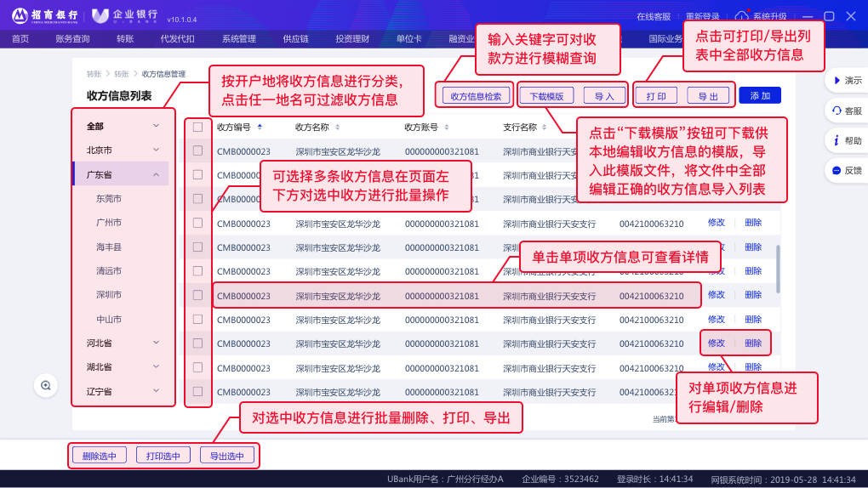This screenshot has height=488, width=868.
Task: Click the 下载模版 button
Action: (546, 96)
